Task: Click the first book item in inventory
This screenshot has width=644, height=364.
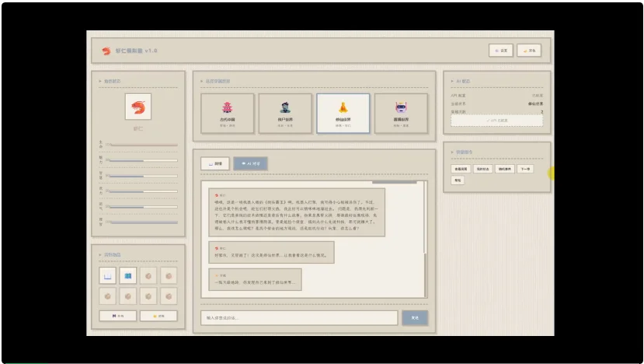Action: coord(107,275)
